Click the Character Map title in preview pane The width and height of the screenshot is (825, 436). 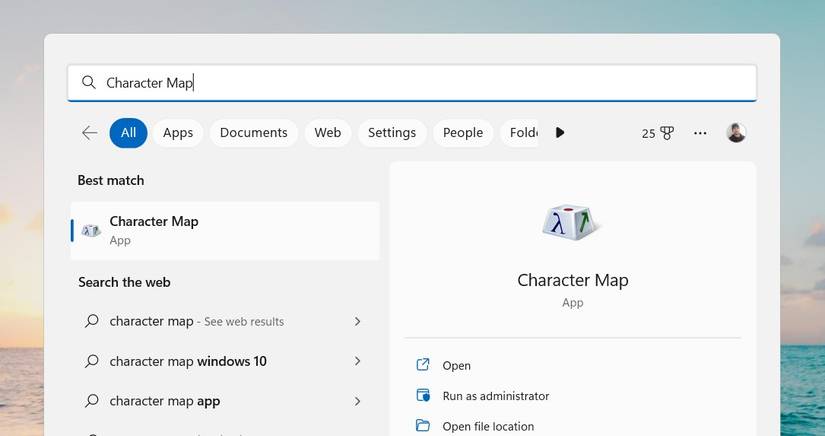572,280
